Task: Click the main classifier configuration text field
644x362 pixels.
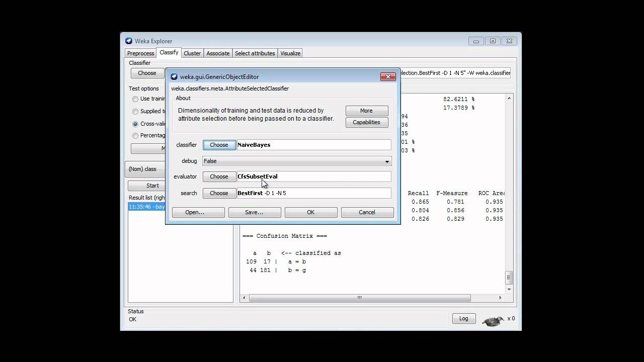Action: (x=455, y=73)
